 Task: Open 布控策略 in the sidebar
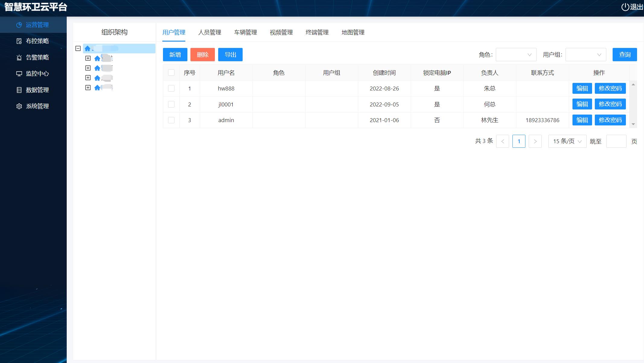point(37,41)
